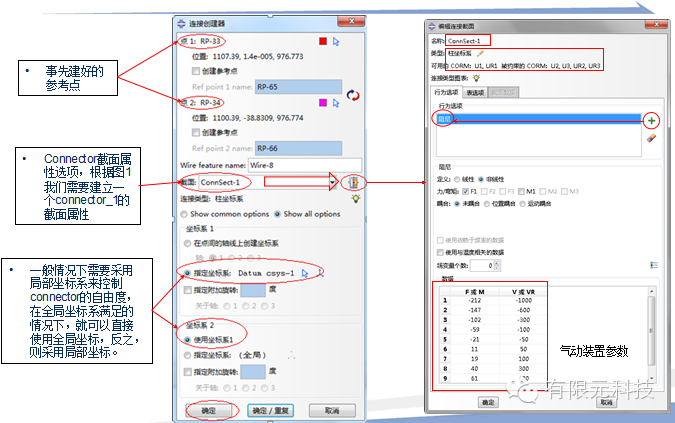Click magenta color swatch for point 2

(x=323, y=103)
